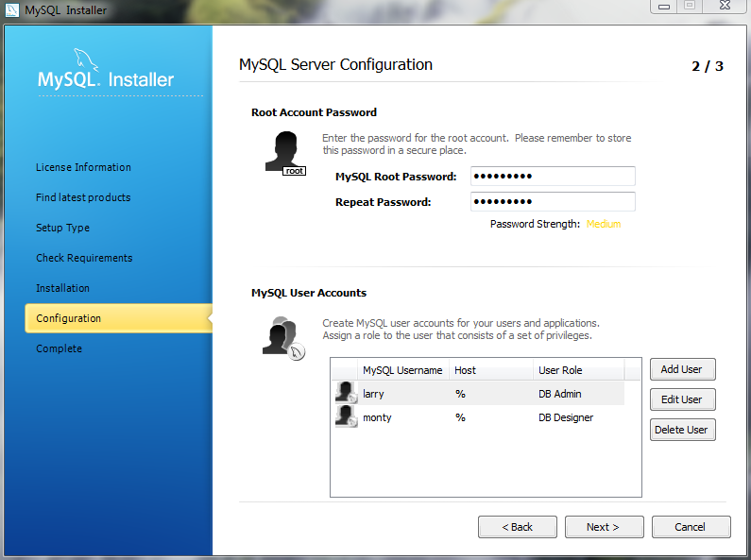The height and width of the screenshot is (560, 751).
Task: Select the monty username cell
Action: [378, 417]
